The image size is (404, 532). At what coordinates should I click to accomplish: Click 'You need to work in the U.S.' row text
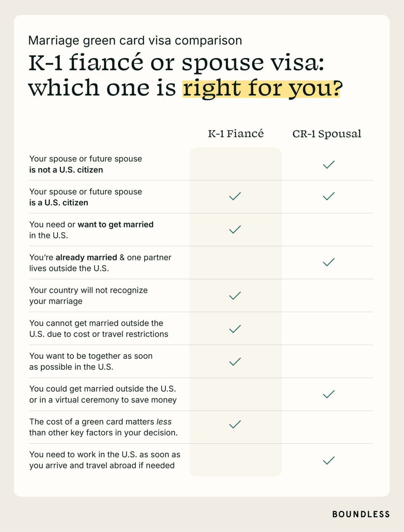(x=105, y=460)
